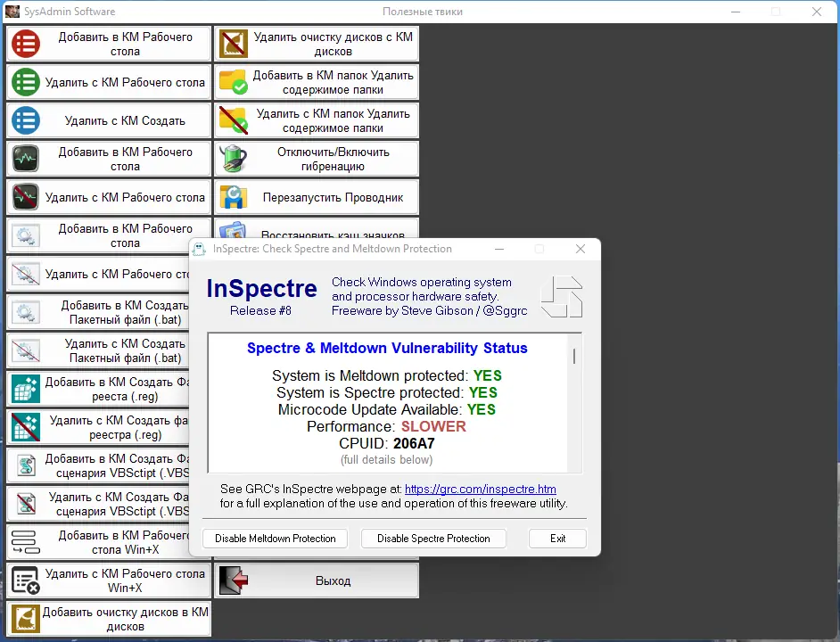840x642 pixels.
Task: Click gear icon next to Добавить в КМ Рабочего стола
Action: (26, 235)
